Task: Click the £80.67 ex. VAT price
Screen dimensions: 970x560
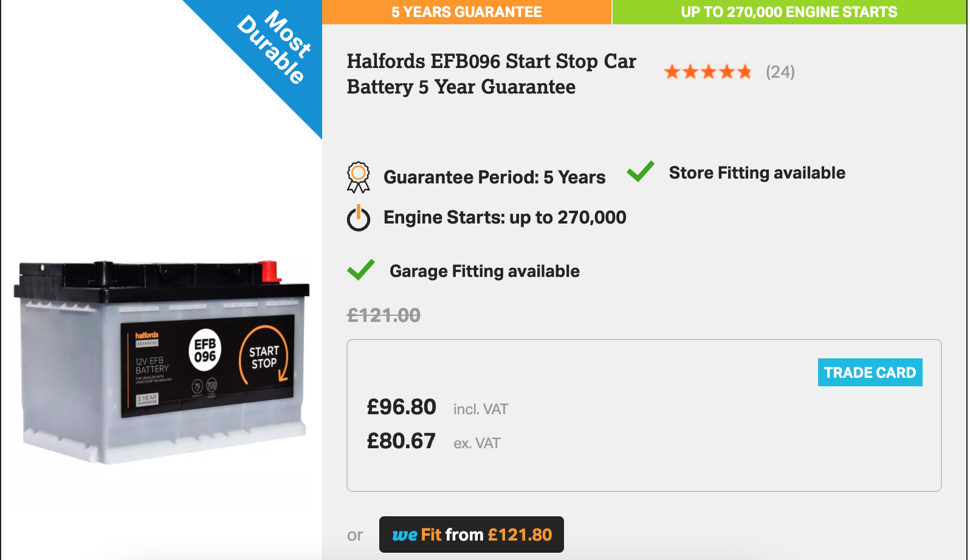Action: [433, 442]
